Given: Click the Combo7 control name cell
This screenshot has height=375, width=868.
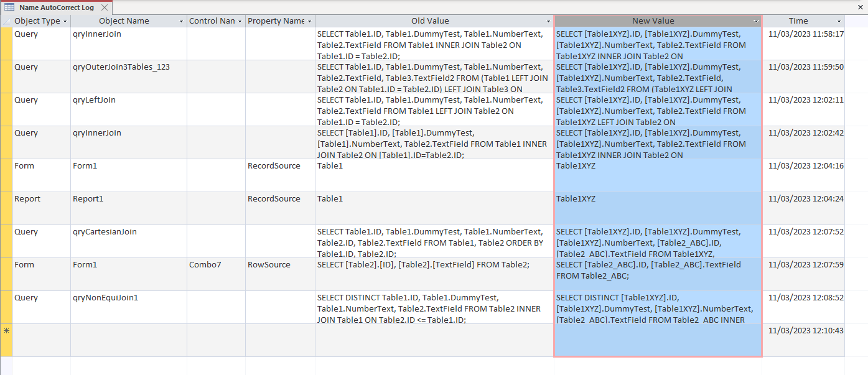Looking at the screenshot, I should tap(216, 274).
